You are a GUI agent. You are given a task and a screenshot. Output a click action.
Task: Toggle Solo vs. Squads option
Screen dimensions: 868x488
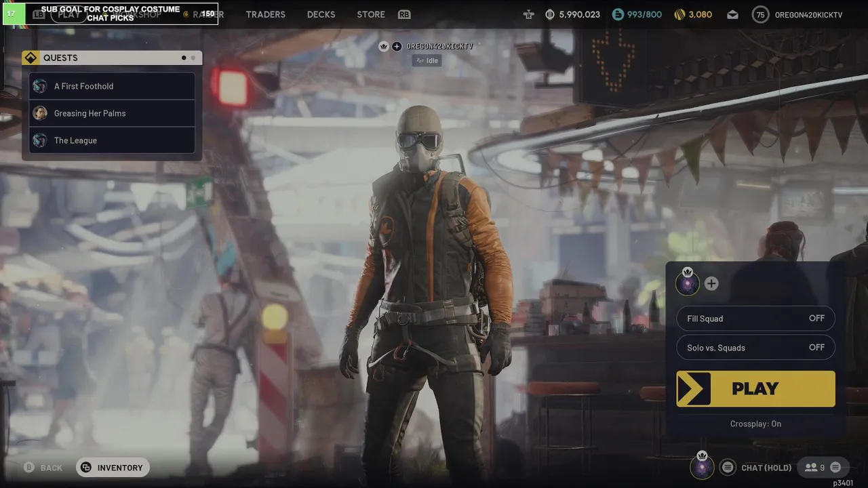tap(755, 348)
